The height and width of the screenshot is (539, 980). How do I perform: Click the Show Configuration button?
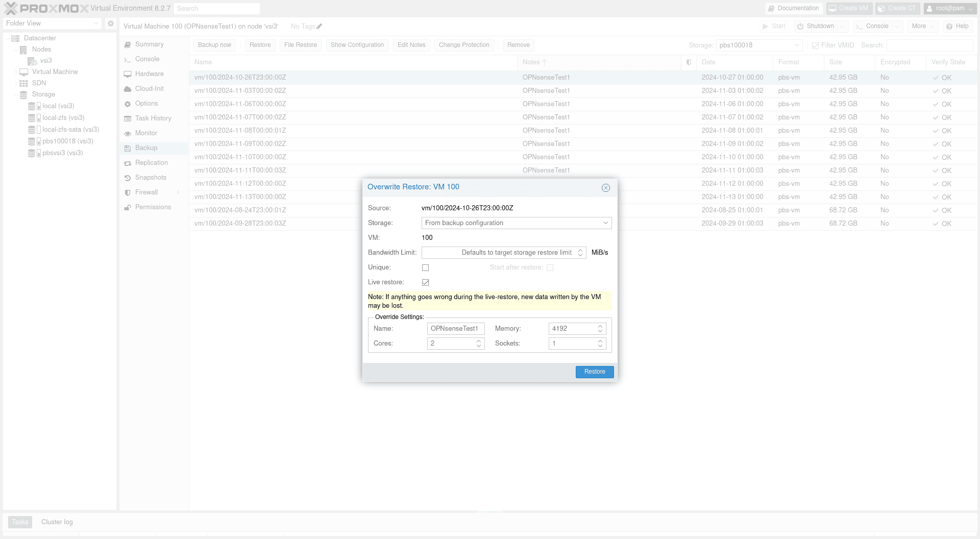tap(357, 45)
